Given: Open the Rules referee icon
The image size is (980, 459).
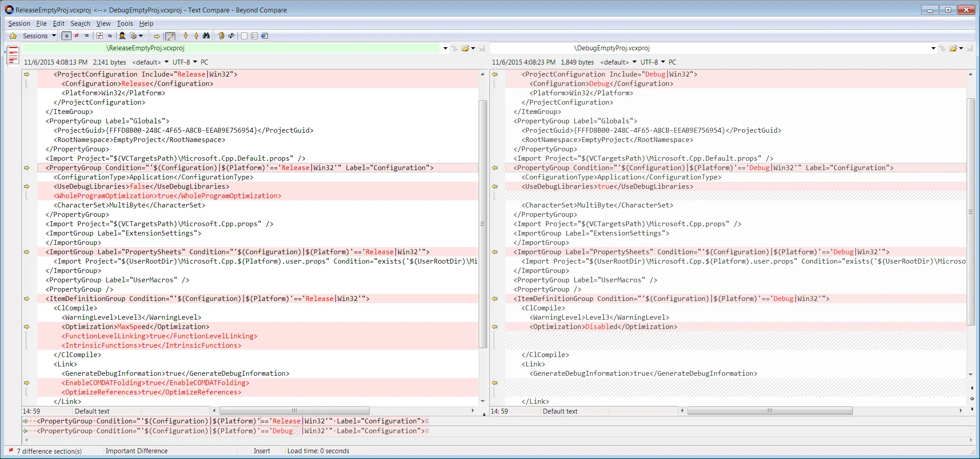Looking at the screenshot, I should 122,36.
